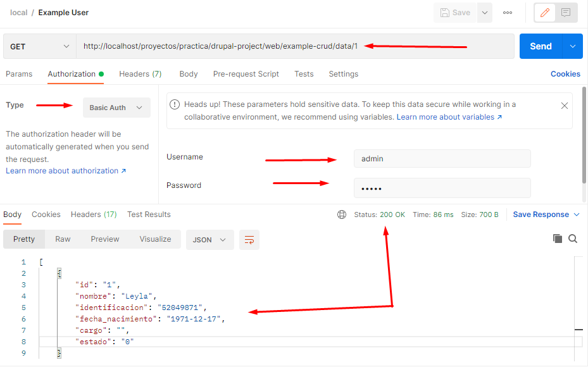588x367 pixels.
Task: Click the "fecha_nacimiento" line
Action: pos(150,319)
